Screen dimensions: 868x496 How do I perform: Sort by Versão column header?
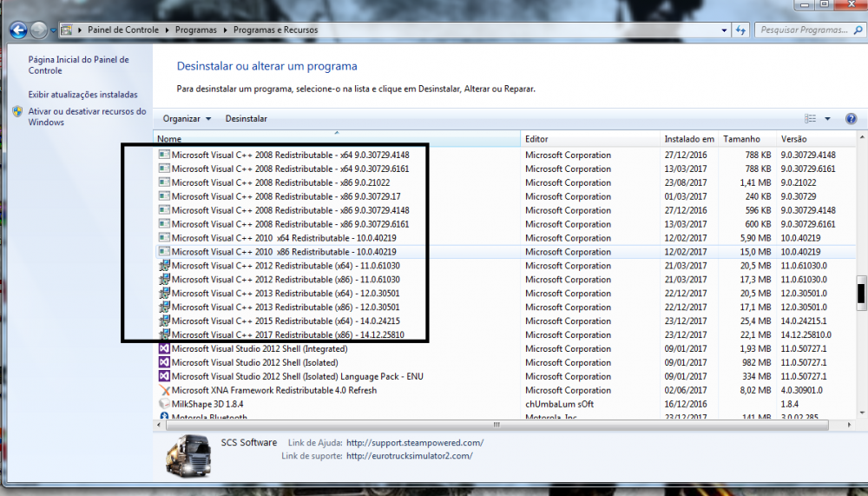(x=817, y=138)
